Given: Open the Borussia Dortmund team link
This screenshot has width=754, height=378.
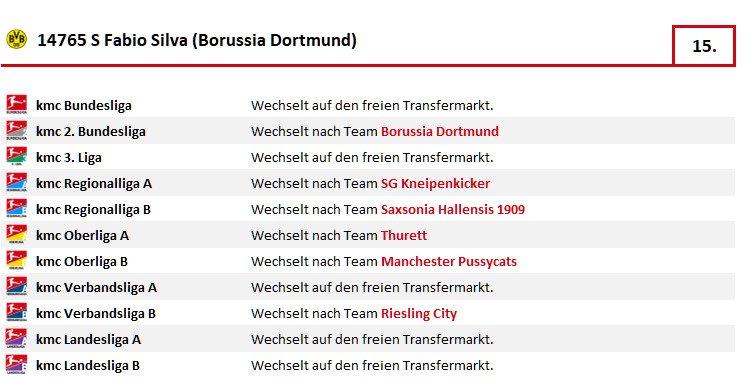Looking at the screenshot, I should [x=440, y=131].
